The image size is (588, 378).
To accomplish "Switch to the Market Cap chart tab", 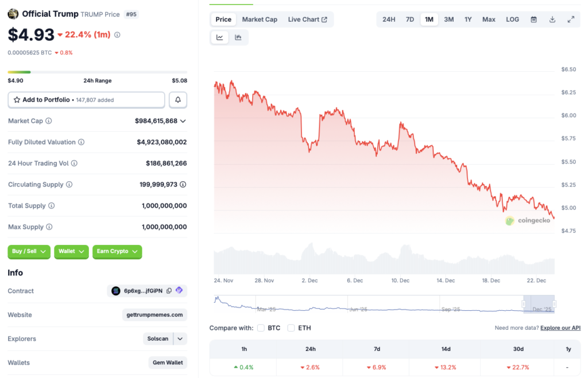I will pos(260,19).
